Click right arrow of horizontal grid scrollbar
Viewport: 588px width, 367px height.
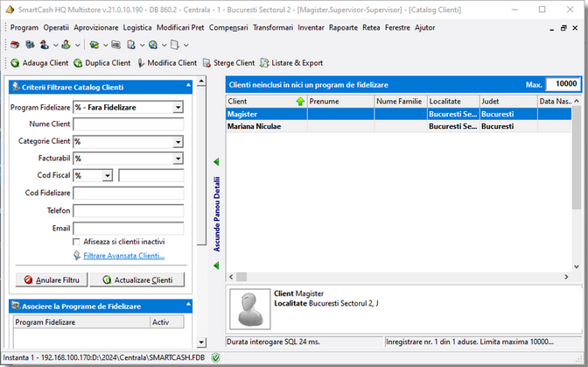[x=566, y=277]
